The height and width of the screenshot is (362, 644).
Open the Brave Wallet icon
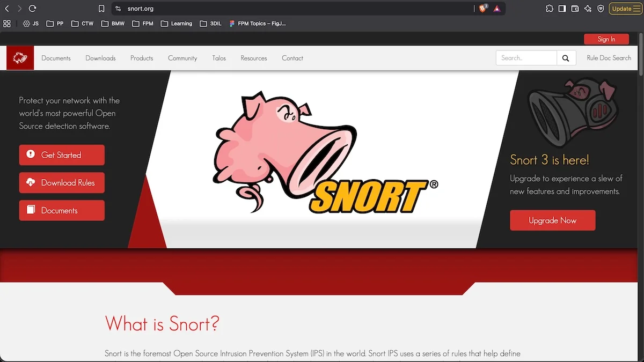point(575,9)
